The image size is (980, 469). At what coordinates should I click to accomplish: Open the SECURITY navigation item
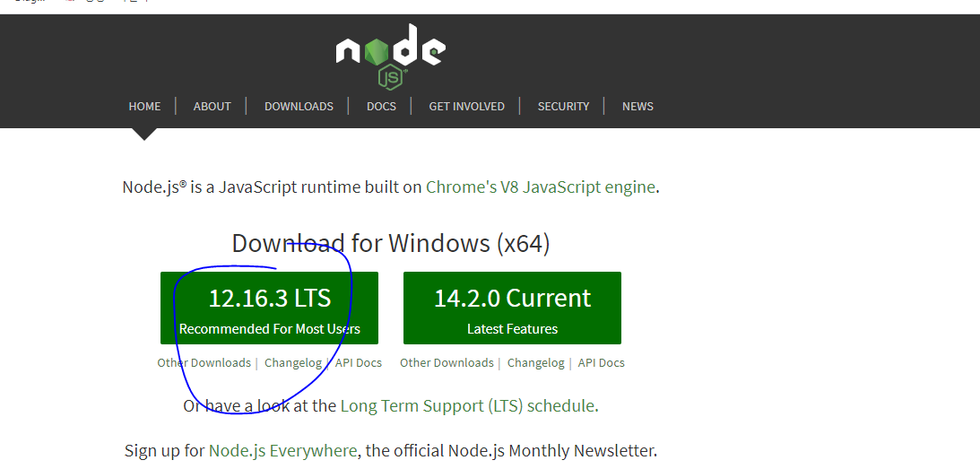point(563,107)
